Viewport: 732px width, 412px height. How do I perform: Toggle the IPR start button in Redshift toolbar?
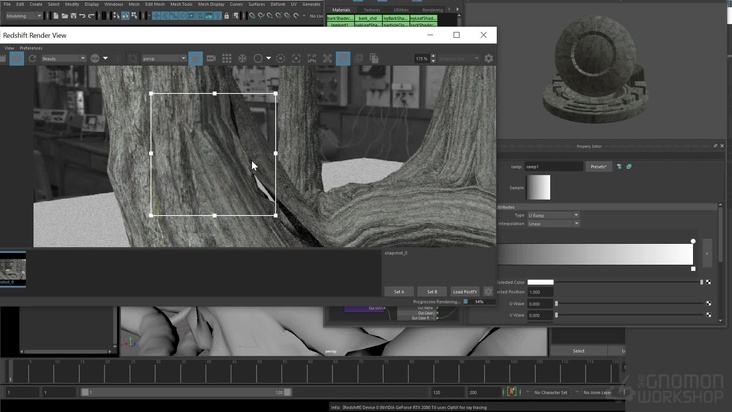tap(16, 58)
